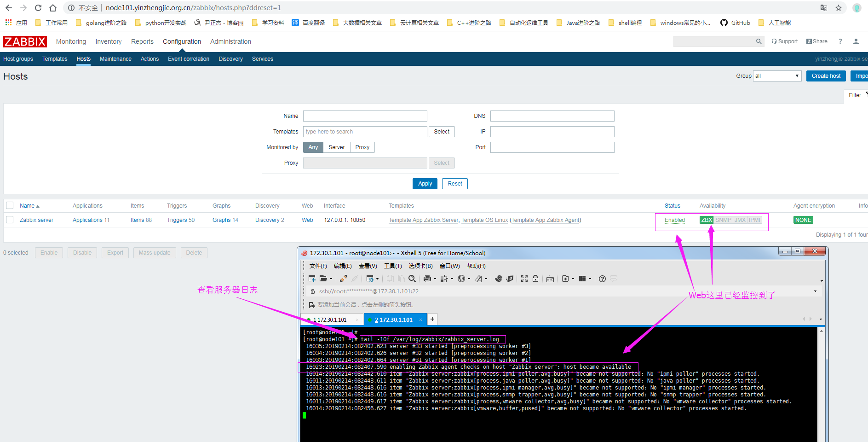Click the Xshell help circle icon

coord(602,279)
